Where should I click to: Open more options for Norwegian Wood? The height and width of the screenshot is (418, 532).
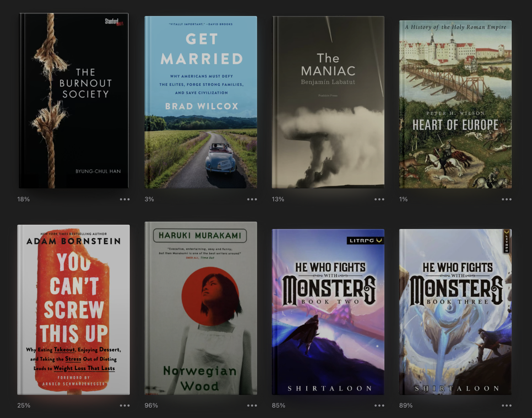coord(252,405)
